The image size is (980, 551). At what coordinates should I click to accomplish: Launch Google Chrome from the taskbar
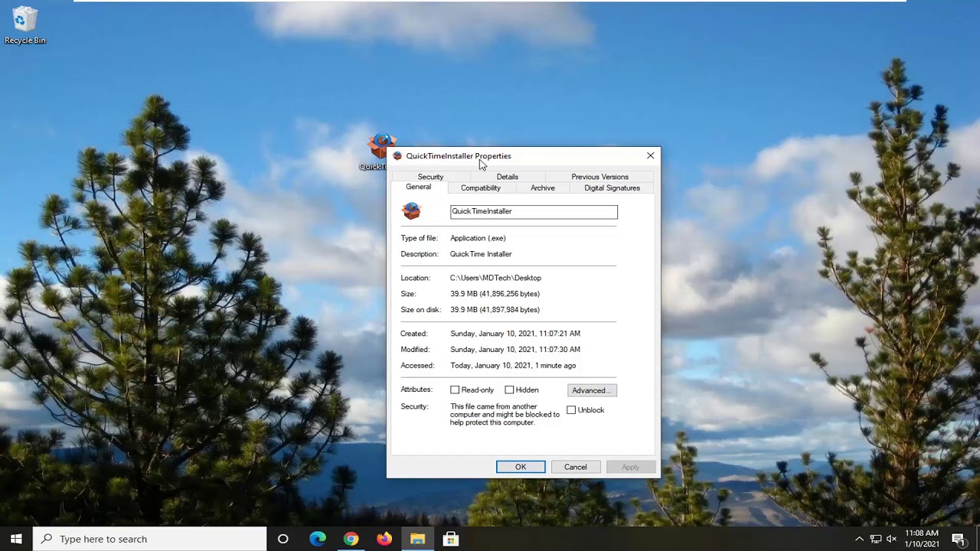pos(351,539)
